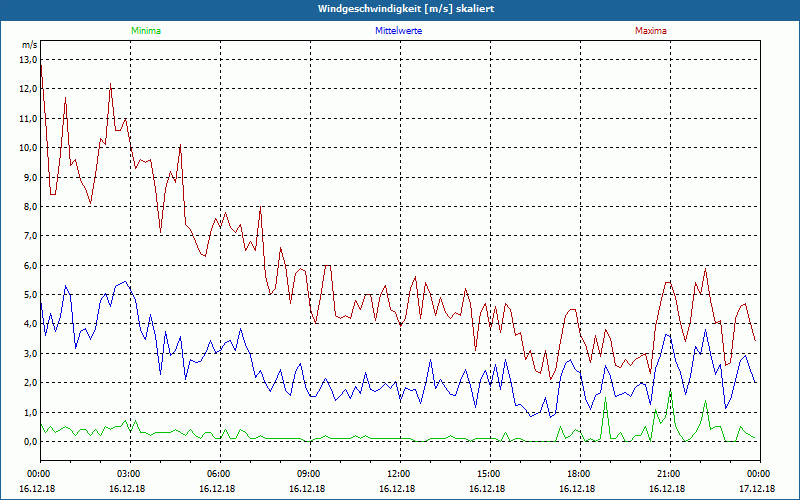This screenshot has width=800, height=500.
Task: Select the 9,0 y-axis tick label
Action: pos(31,178)
